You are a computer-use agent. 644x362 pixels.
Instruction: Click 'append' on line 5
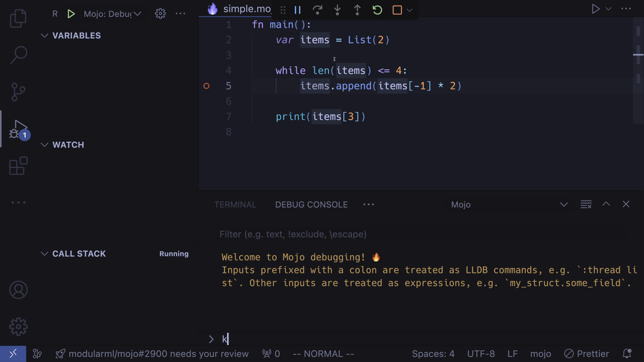(x=354, y=86)
